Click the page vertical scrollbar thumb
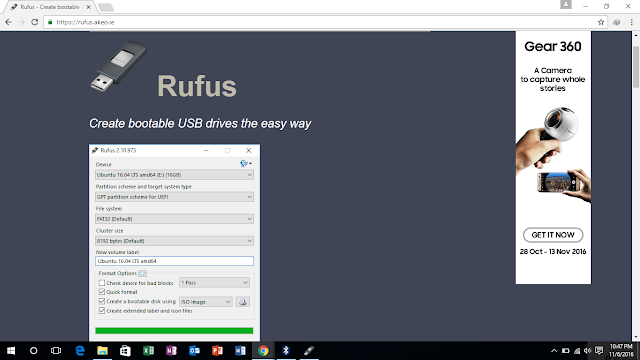This screenshot has width=640, height=360. click(x=636, y=67)
